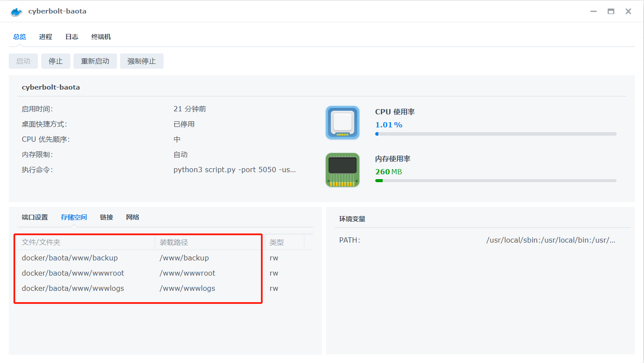
Task: Click the CPU usage icon
Action: pos(342,123)
